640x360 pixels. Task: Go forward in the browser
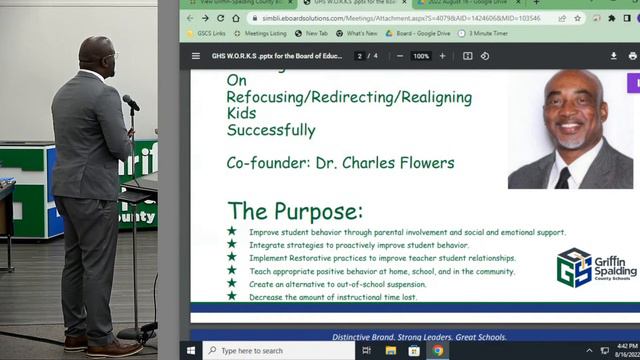(205, 18)
